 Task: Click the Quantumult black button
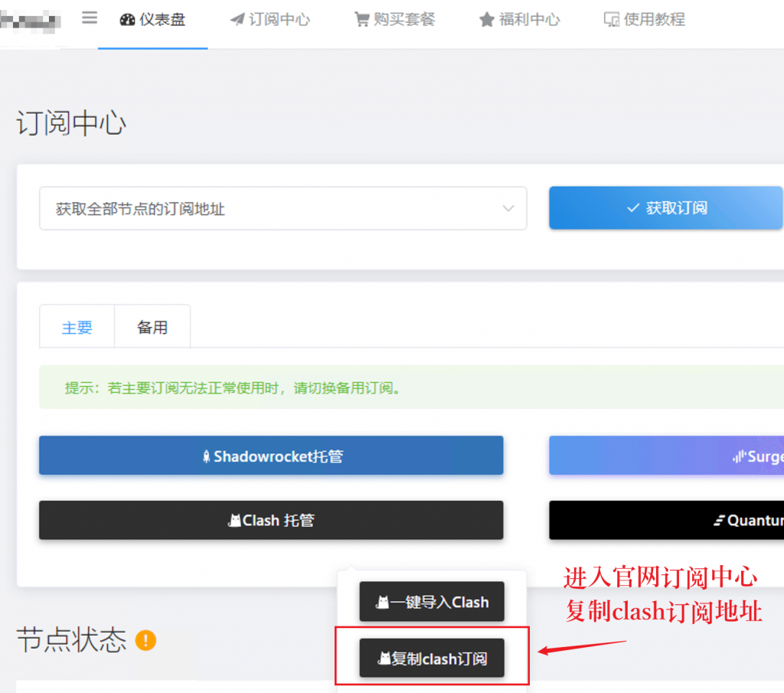coord(666,520)
